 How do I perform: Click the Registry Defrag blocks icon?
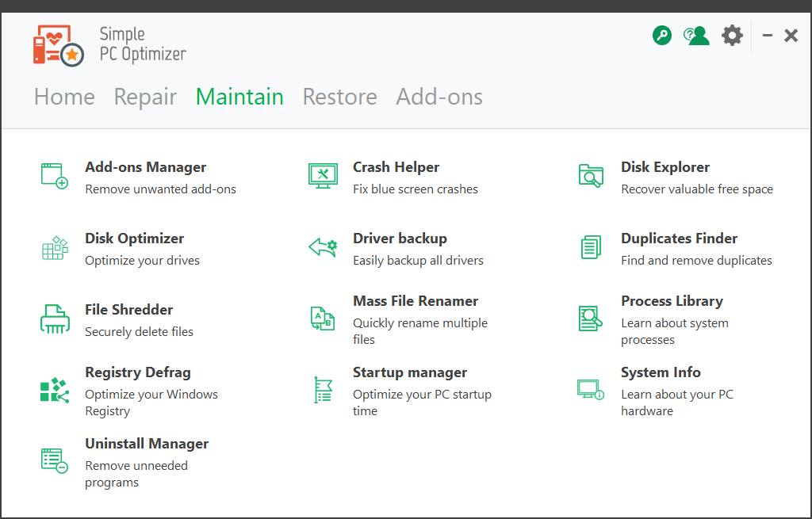(54, 390)
